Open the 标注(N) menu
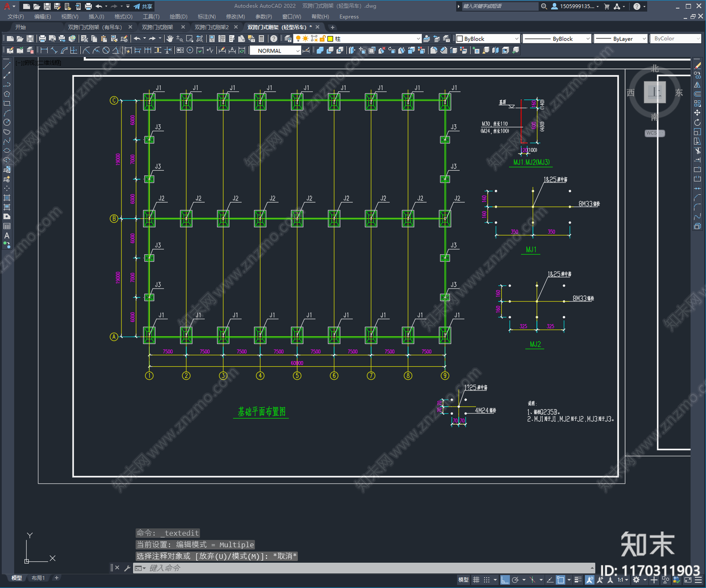 (207, 17)
